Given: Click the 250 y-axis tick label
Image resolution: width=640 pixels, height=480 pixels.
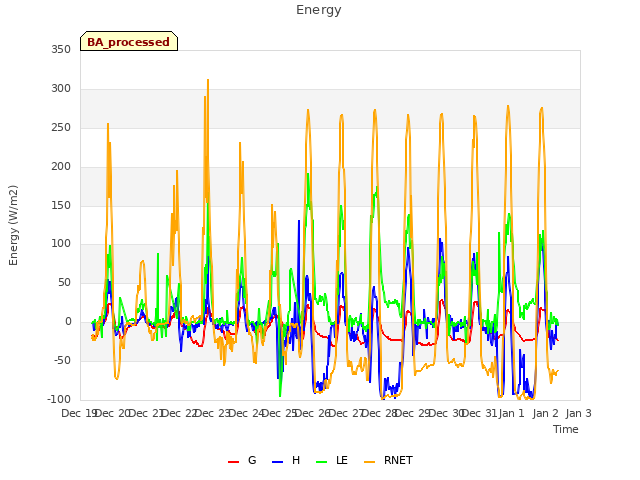Looking at the screenshot, I should click(61, 127).
